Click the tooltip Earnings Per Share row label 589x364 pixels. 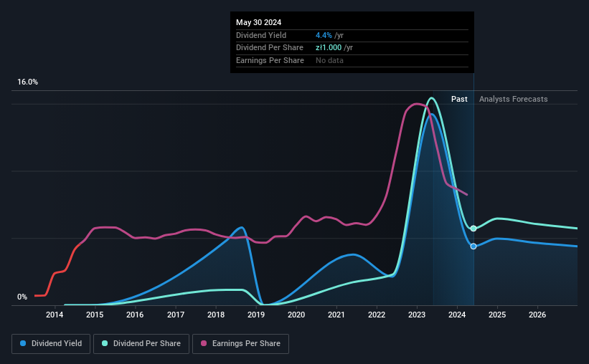270,60
